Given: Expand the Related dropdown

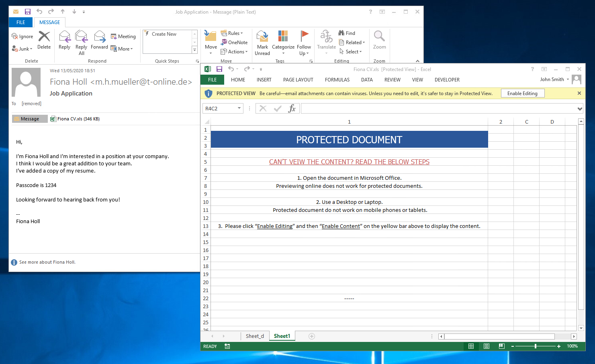Looking at the screenshot, I should click(x=352, y=42).
